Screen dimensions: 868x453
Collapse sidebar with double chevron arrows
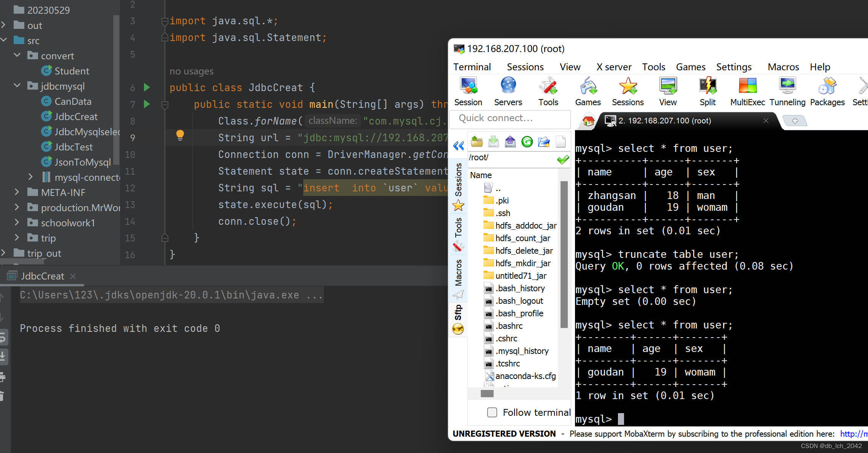tap(458, 146)
